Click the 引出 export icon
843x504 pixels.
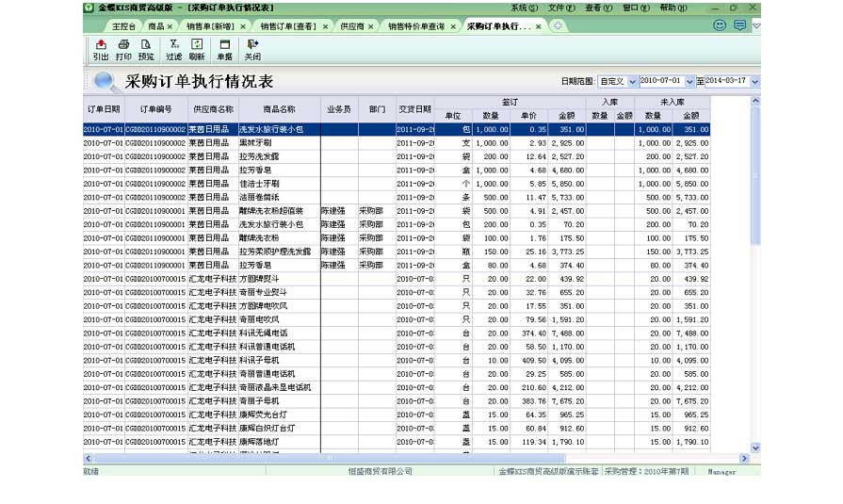coord(101,49)
